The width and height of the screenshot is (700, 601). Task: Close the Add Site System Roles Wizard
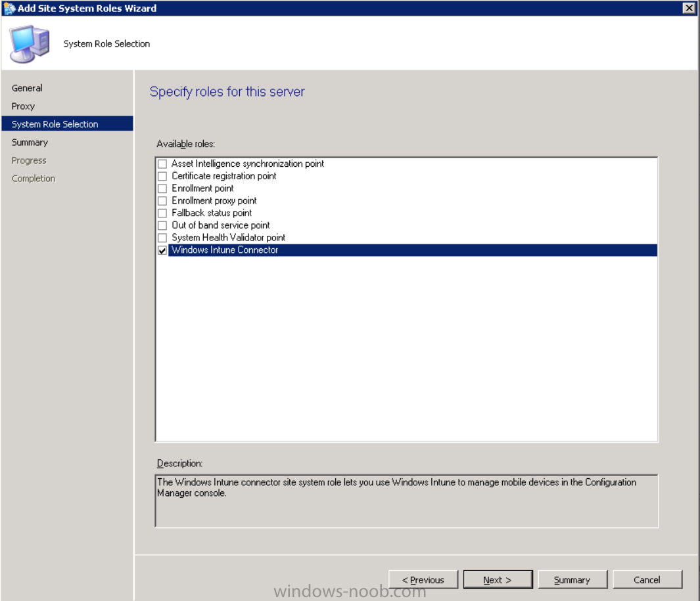689,8
